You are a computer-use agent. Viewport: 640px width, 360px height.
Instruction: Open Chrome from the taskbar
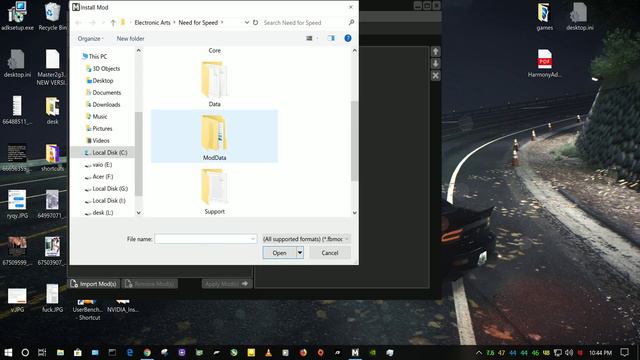click(x=147, y=352)
